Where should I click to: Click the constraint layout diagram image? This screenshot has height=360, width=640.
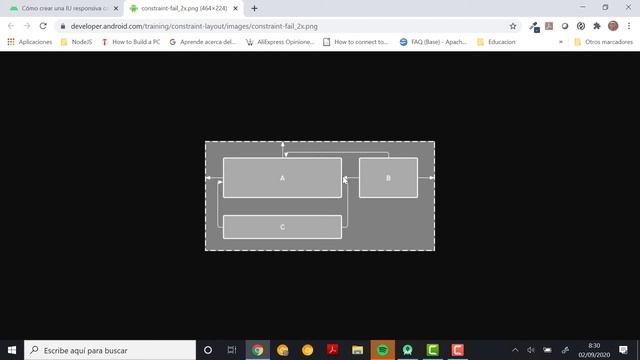tap(320, 196)
